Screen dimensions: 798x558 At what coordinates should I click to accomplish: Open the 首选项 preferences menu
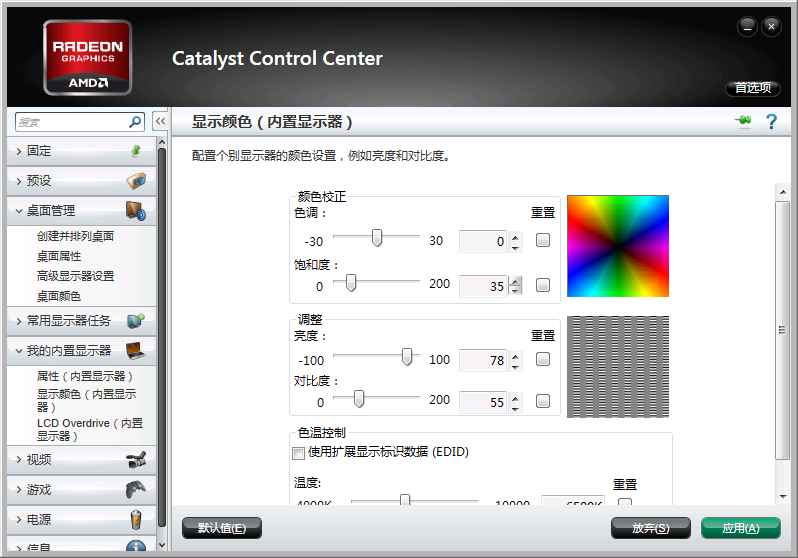(x=753, y=88)
